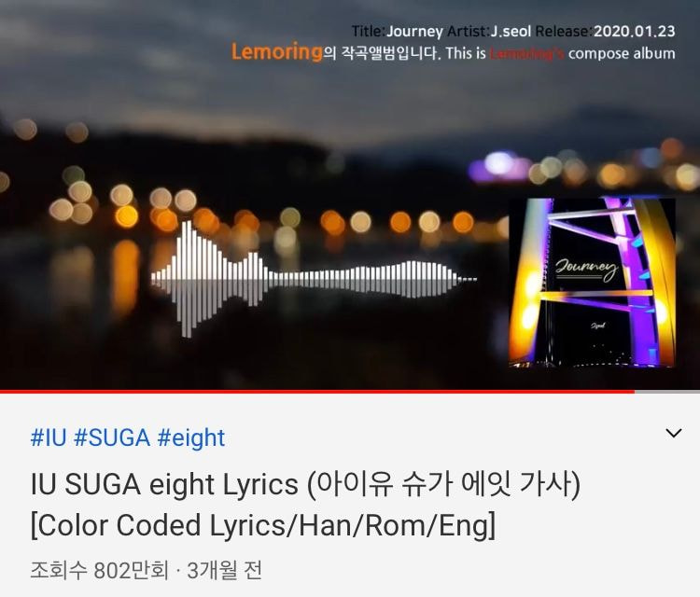This screenshot has height=597, width=700.
Task: Jump to the gray unplayed end of progress bar
Action: tap(667, 391)
